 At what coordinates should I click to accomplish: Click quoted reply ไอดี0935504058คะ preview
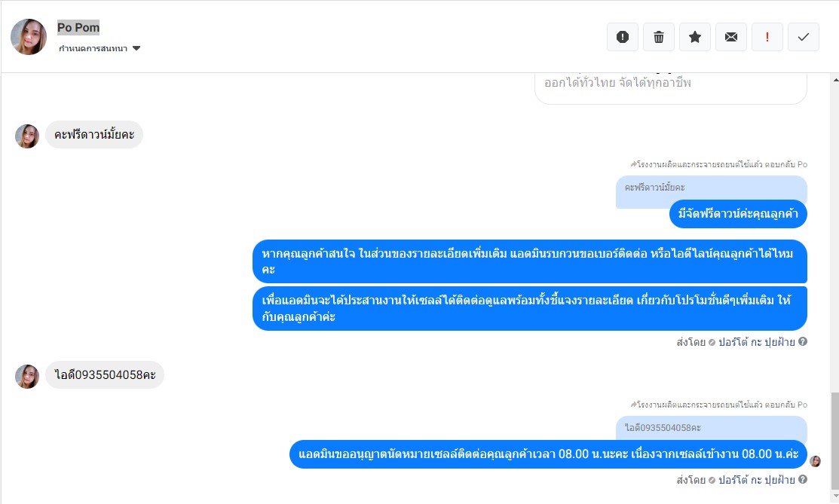coord(711,428)
